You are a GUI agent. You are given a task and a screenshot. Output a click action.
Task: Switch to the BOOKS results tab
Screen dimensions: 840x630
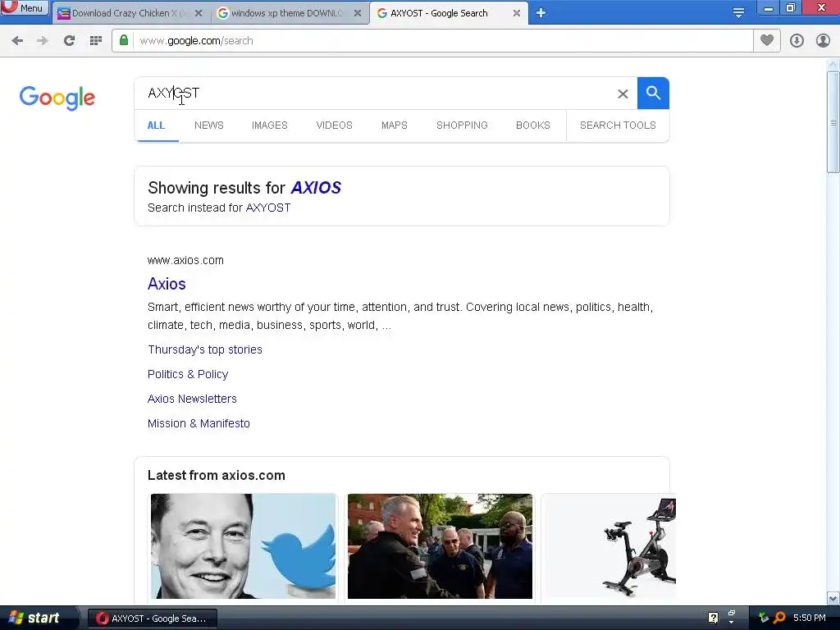coord(533,126)
